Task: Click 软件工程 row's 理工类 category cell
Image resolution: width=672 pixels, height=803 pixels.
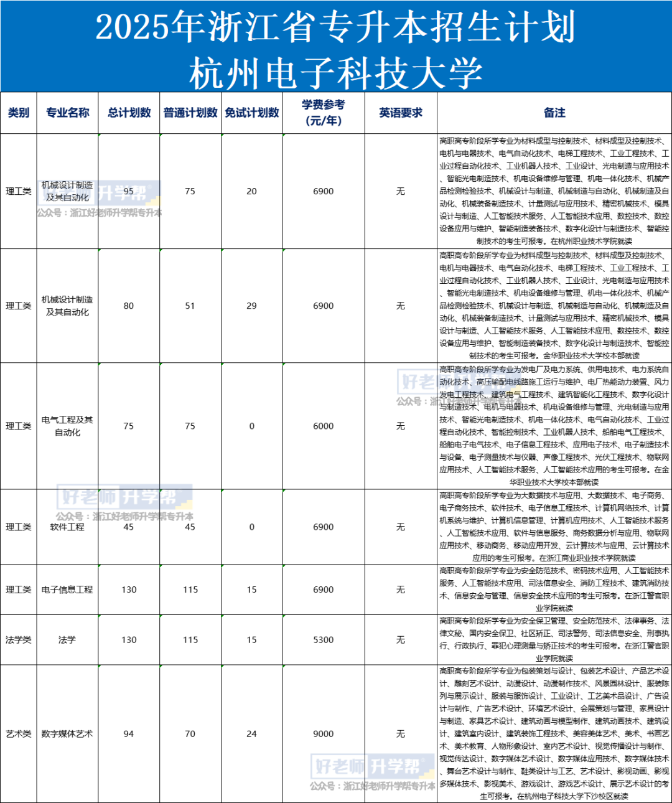Action: (19, 527)
